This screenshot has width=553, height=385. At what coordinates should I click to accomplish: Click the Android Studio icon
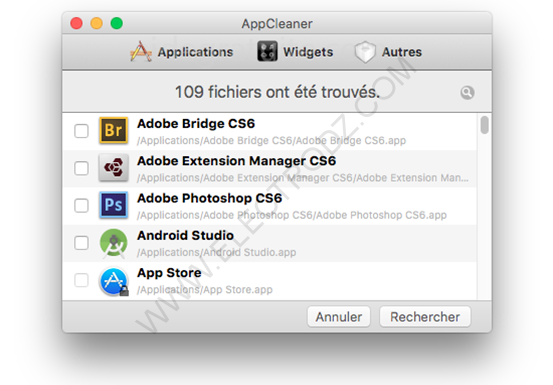[114, 243]
